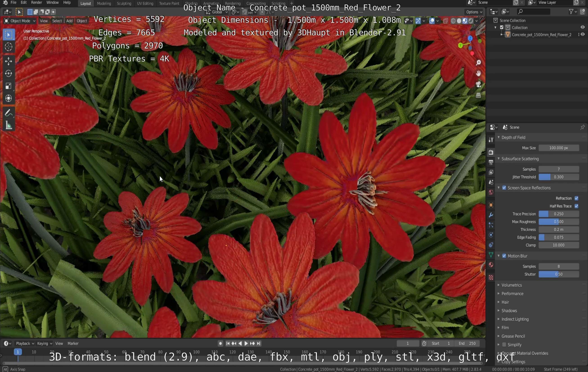Choose the Rotate tool
The width and height of the screenshot is (588, 372).
pyautogui.click(x=9, y=73)
